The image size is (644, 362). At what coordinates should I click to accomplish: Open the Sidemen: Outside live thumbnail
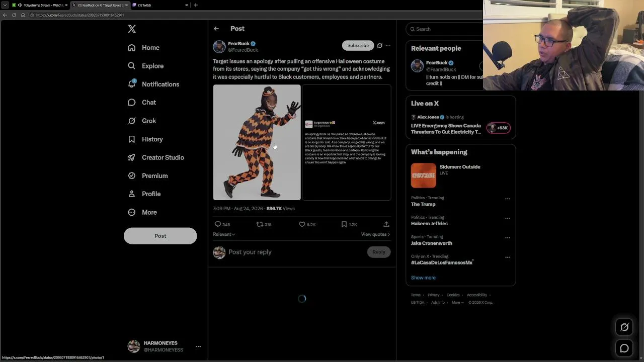point(424,175)
